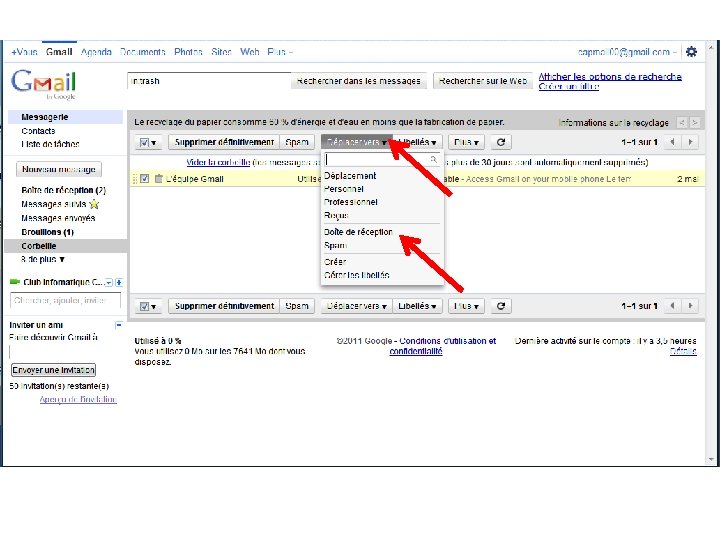Open the Agenda link in the top bar
720x540 pixels.
[x=96, y=52]
